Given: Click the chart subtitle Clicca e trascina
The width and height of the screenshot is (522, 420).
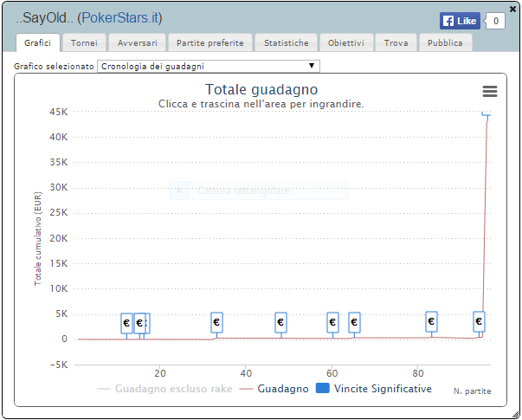Looking at the screenshot, I should pos(261,104).
